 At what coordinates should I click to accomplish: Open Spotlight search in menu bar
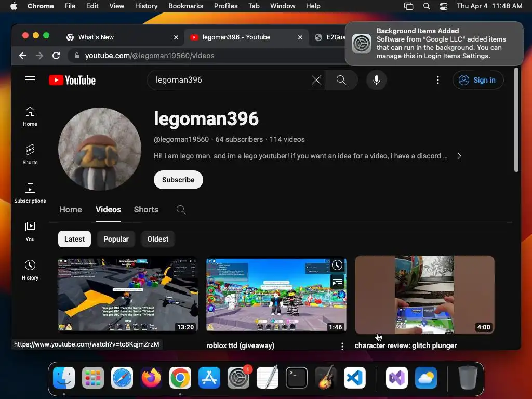tap(427, 6)
